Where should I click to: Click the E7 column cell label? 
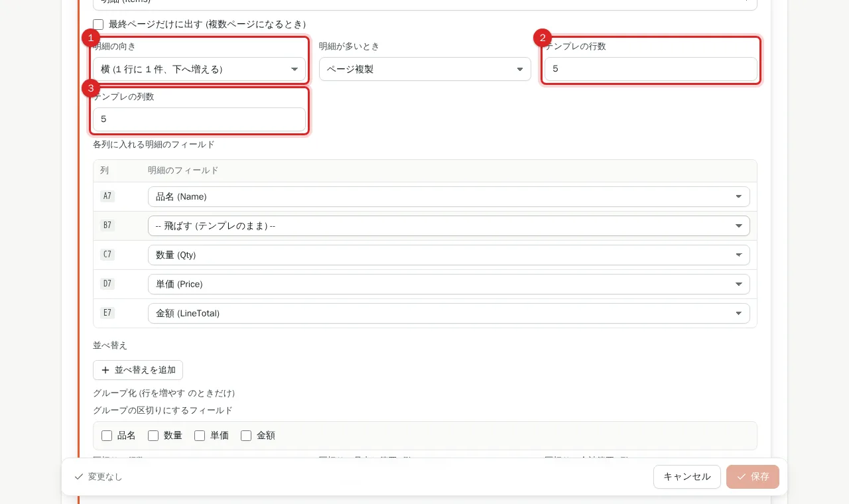click(107, 313)
